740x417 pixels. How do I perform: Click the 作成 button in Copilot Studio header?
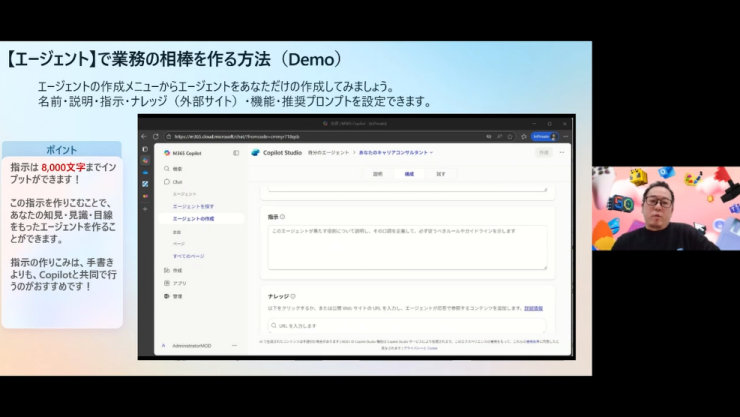tap(544, 152)
